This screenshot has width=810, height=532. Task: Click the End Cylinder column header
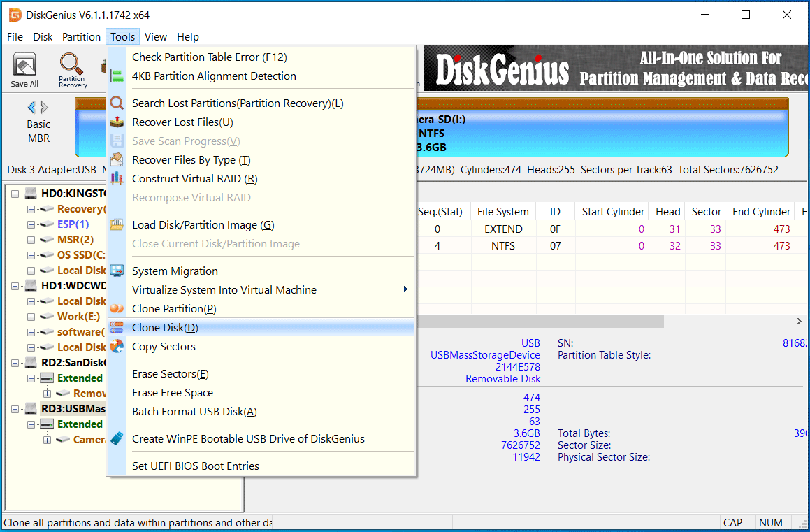click(x=761, y=212)
